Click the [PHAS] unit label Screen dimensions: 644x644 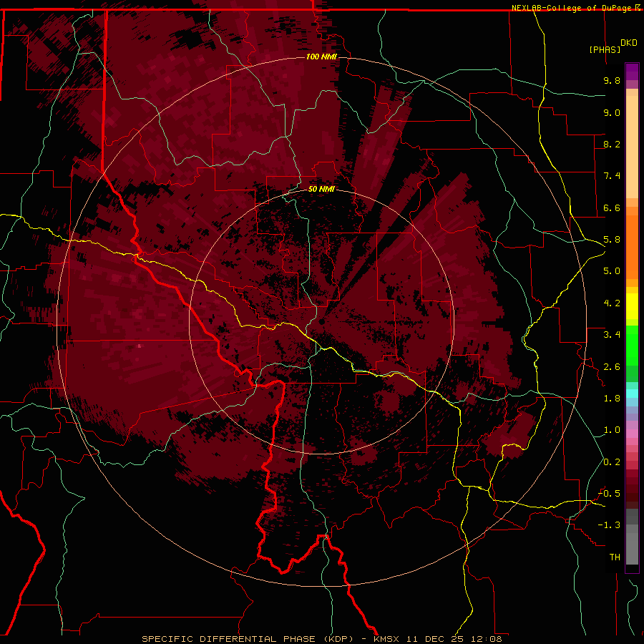[605, 49]
